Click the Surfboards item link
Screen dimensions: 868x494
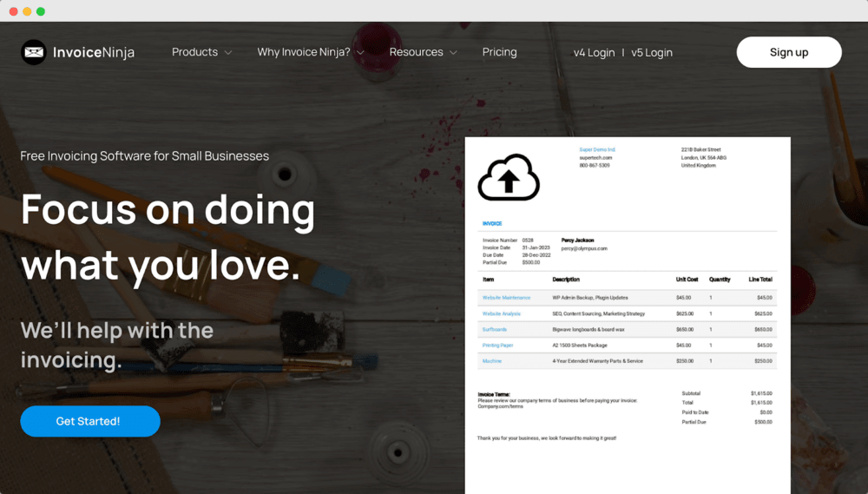495,330
